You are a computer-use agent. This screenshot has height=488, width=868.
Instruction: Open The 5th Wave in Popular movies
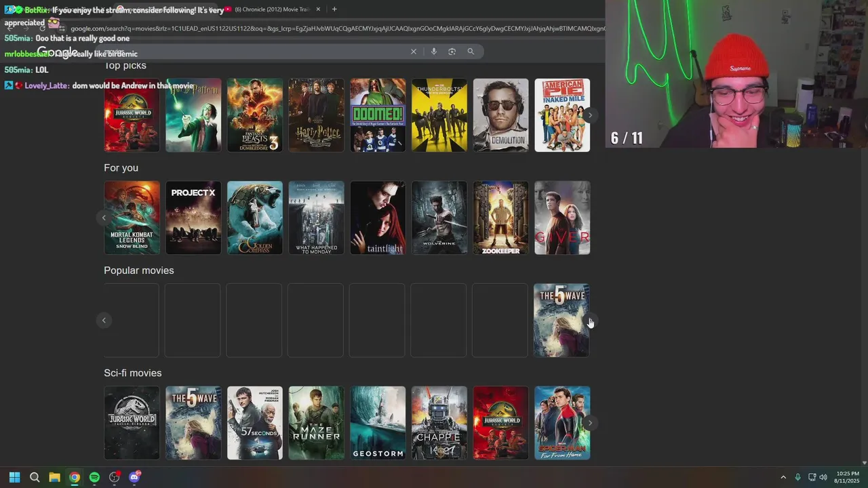[x=561, y=320]
